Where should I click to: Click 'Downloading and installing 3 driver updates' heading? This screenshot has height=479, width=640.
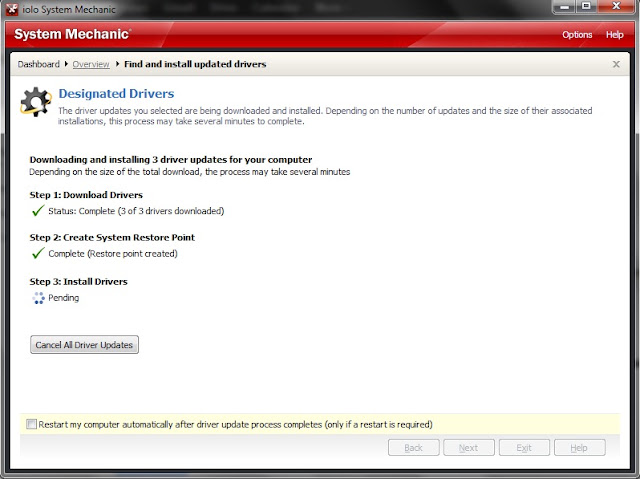[x=171, y=160]
